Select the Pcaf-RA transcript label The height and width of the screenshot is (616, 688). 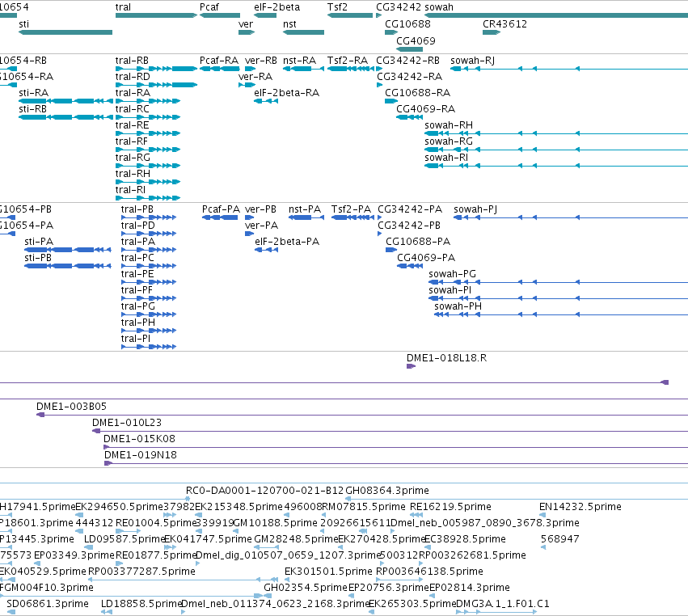click(x=219, y=60)
